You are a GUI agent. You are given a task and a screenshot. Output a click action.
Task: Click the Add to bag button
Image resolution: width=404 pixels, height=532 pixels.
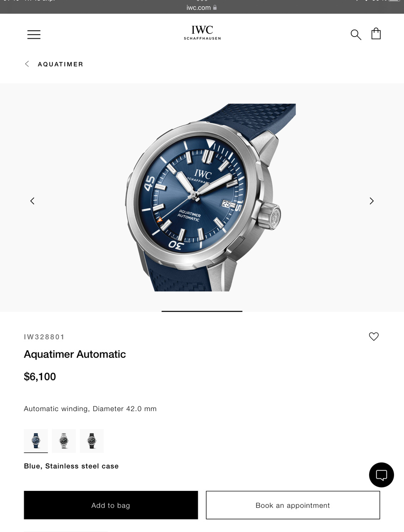(111, 505)
